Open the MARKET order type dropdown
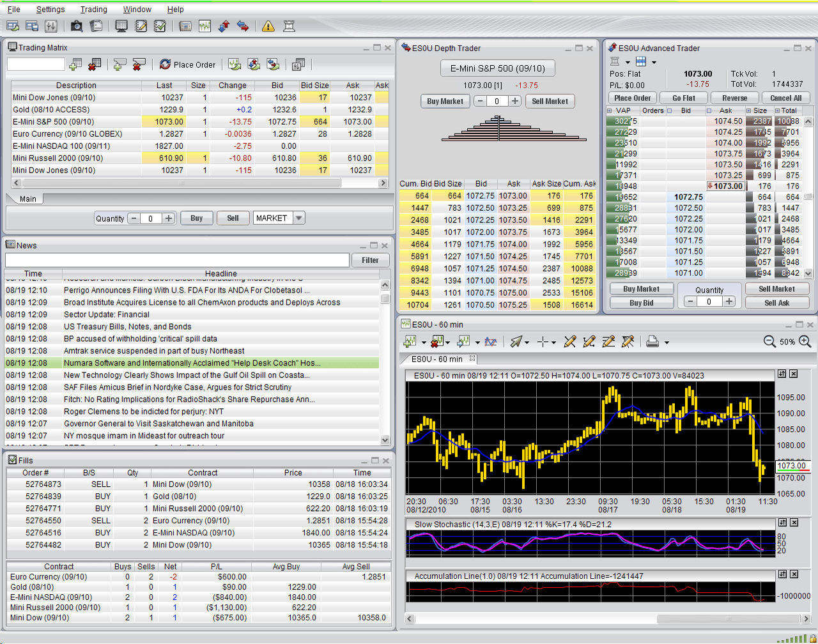This screenshot has height=644, width=818. coord(298,218)
